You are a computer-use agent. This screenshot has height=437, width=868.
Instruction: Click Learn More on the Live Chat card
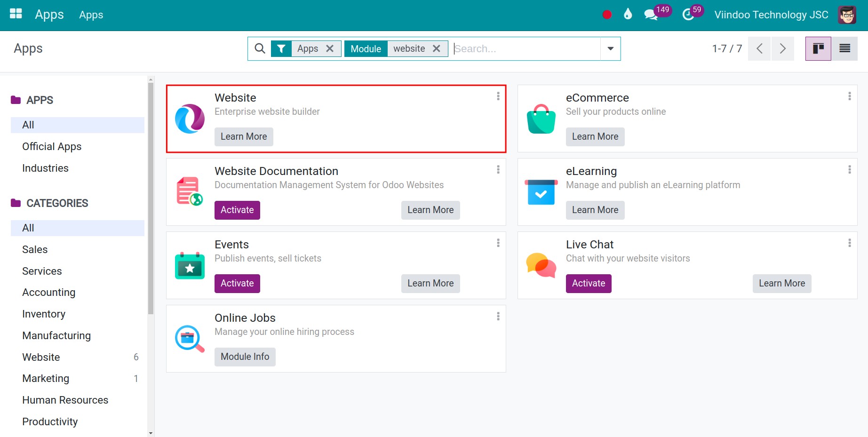(782, 284)
